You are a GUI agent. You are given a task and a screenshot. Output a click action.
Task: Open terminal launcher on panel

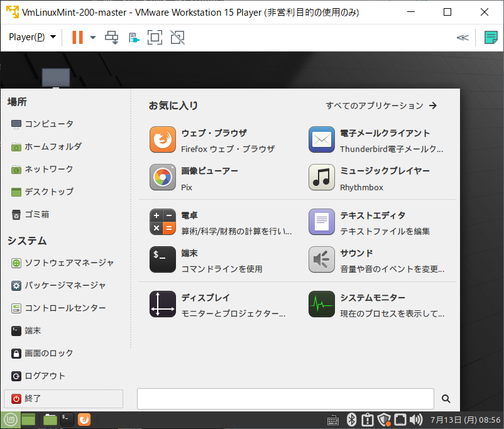67,420
